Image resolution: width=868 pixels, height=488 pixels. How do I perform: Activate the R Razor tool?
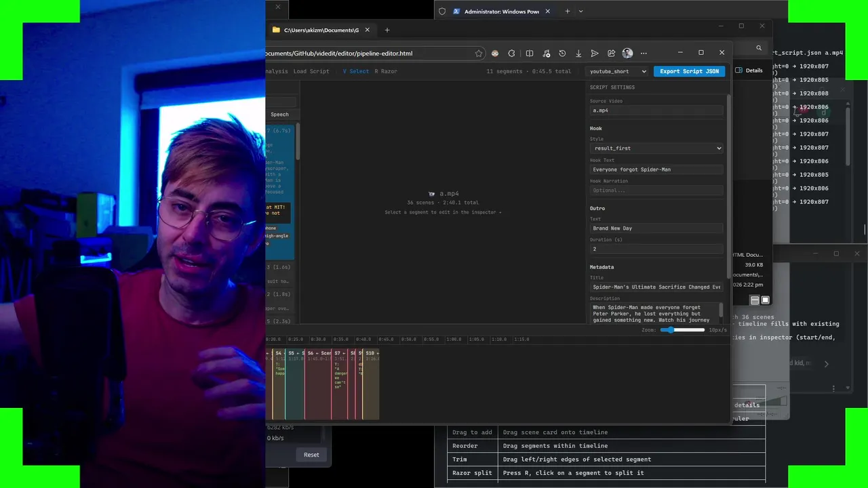coord(386,71)
